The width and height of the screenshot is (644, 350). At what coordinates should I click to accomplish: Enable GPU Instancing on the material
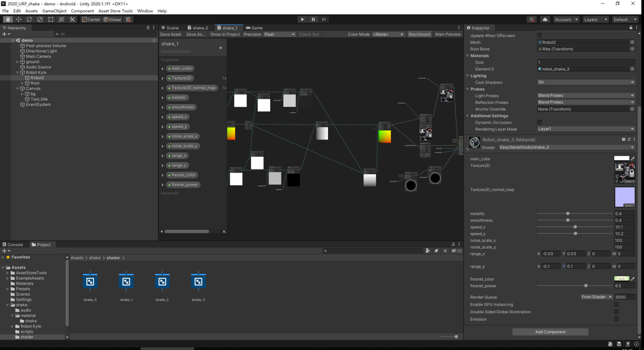click(616, 305)
